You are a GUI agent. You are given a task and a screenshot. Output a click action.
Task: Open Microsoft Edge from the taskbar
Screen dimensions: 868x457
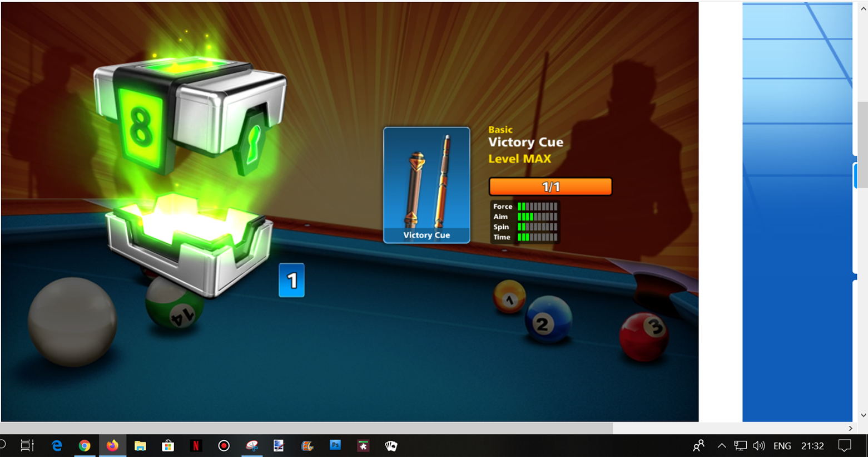point(57,445)
